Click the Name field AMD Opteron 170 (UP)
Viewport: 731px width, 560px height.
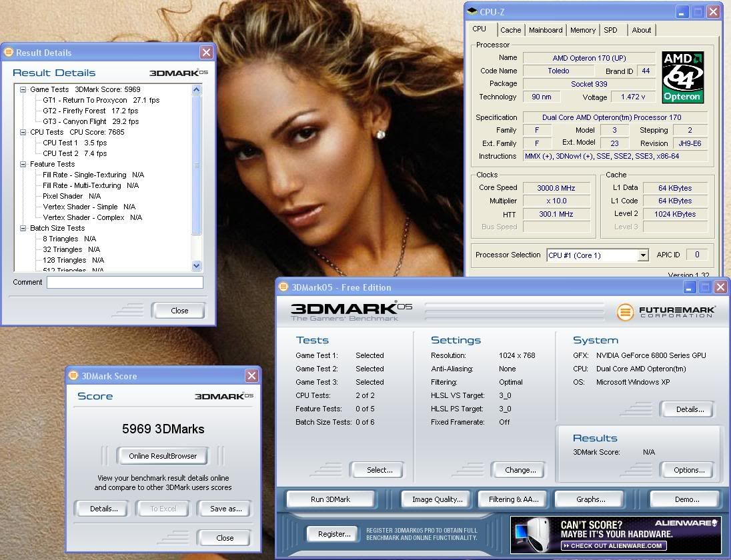tap(590, 58)
